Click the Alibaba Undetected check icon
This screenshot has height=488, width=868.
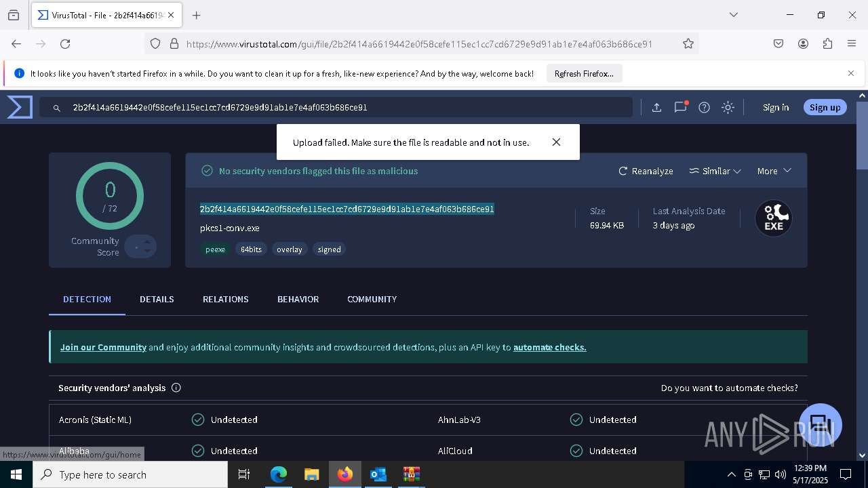[x=198, y=451]
